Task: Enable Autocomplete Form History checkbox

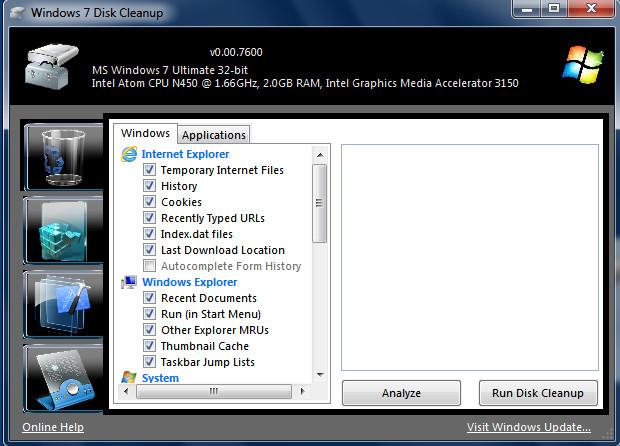Action: click(149, 266)
